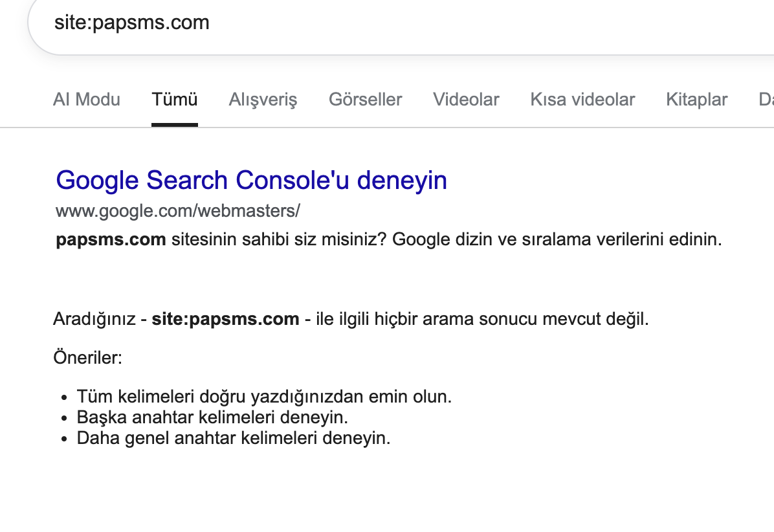
Task: Click the suggestion 'Daha genel anahtar kelimeleri deneyin'
Action: click(234, 438)
